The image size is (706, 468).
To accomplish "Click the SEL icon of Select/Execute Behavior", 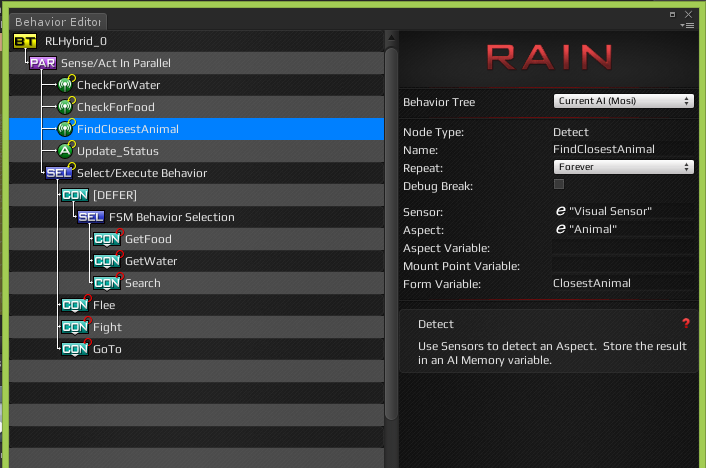I will (59, 173).
